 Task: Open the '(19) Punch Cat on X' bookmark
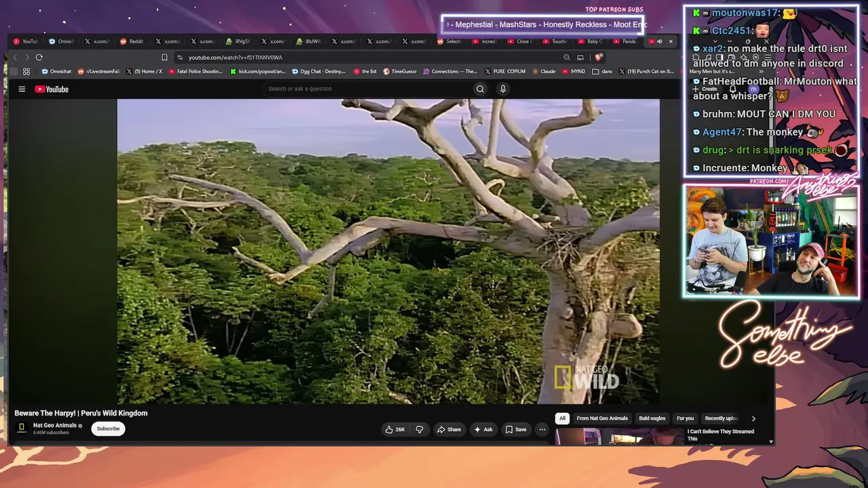pos(646,71)
